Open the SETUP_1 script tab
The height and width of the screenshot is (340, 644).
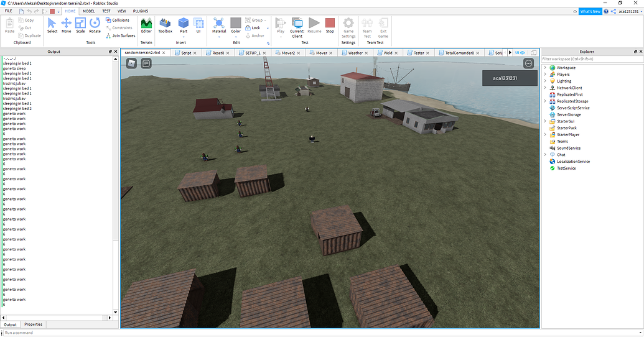tap(253, 53)
